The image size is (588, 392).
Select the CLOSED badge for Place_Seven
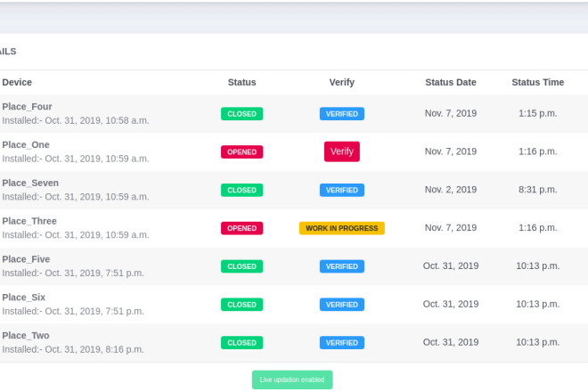[241, 190]
